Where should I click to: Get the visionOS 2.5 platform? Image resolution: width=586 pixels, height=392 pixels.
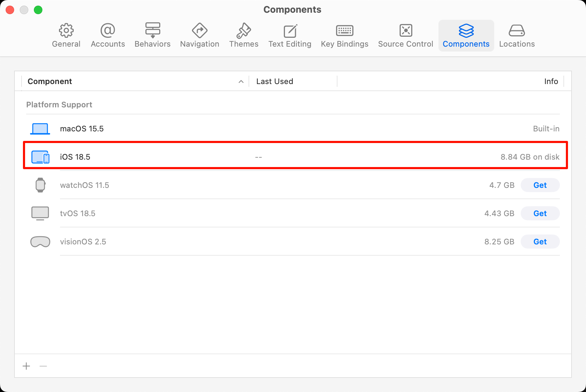(540, 242)
